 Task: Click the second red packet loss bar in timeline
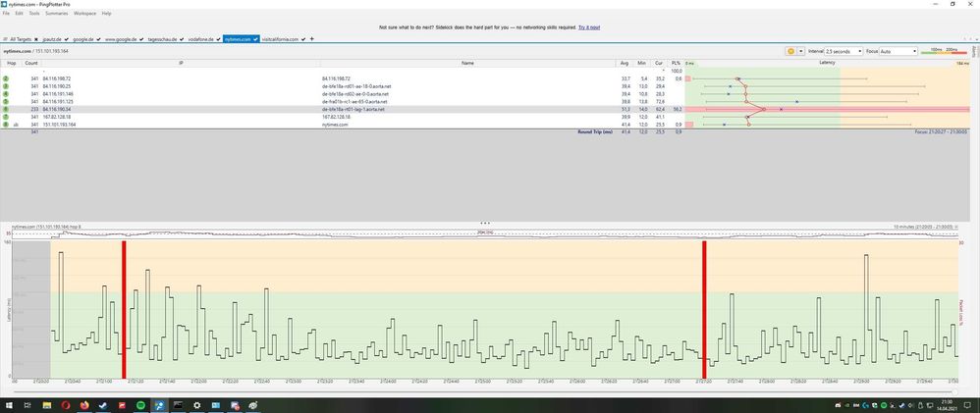pos(704,309)
